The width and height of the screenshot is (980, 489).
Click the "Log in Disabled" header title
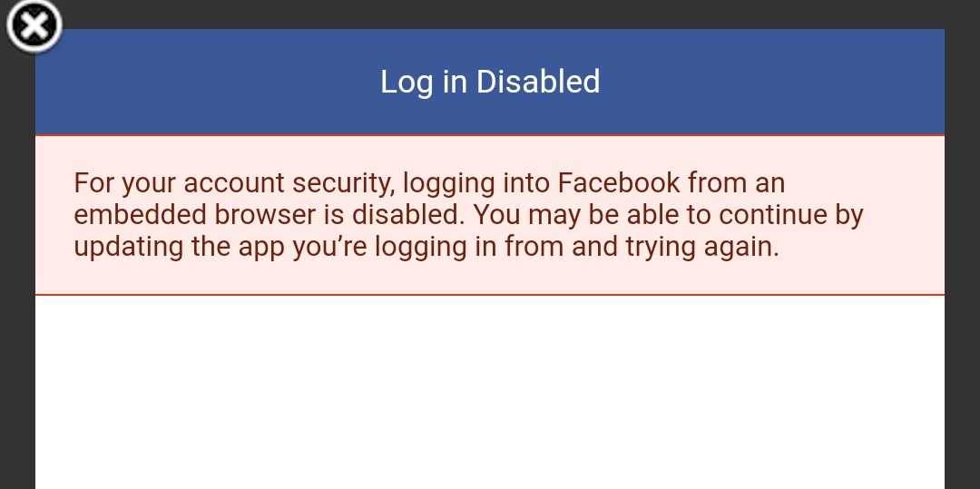pos(490,82)
